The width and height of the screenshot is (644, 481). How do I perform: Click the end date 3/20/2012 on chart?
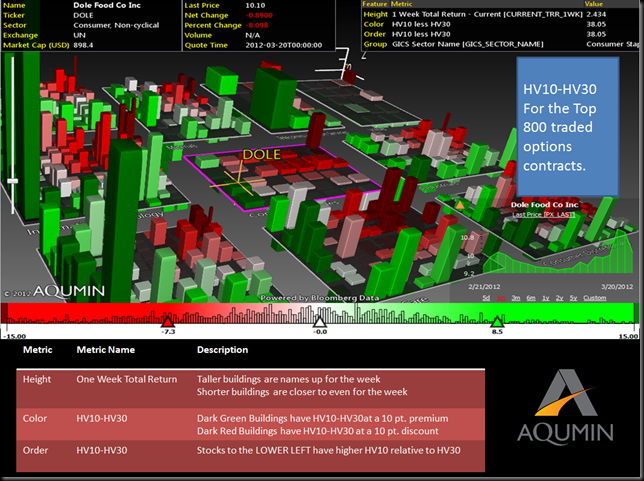(x=617, y=287)
